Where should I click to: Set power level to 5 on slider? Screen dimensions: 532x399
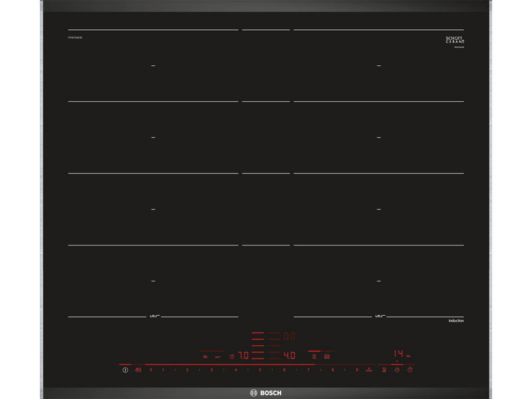pos(259,369)
